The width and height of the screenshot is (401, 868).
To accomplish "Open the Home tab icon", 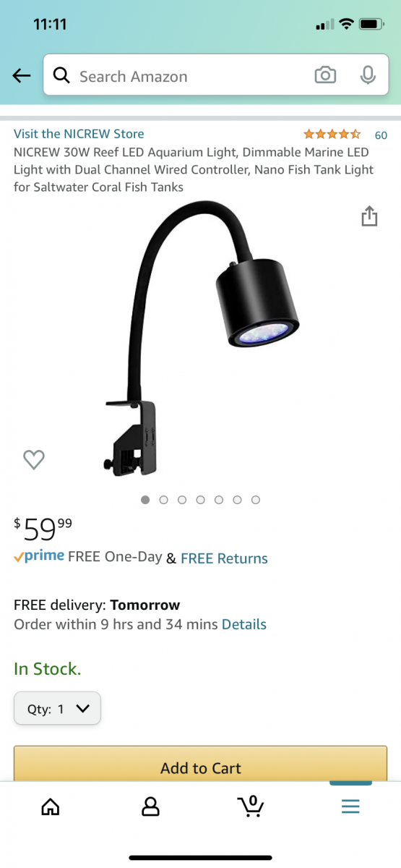I will [x=50, y=807].
